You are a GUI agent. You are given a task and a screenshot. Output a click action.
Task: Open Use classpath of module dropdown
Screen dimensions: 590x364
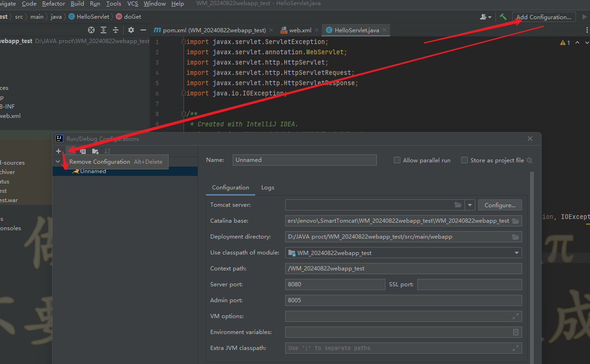pyautogui.click(x=517, y=253)
